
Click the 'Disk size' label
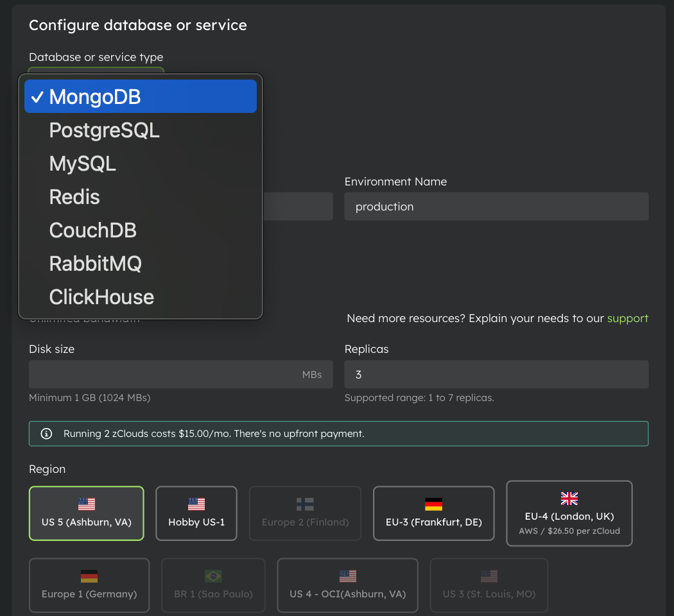(51, 349)
